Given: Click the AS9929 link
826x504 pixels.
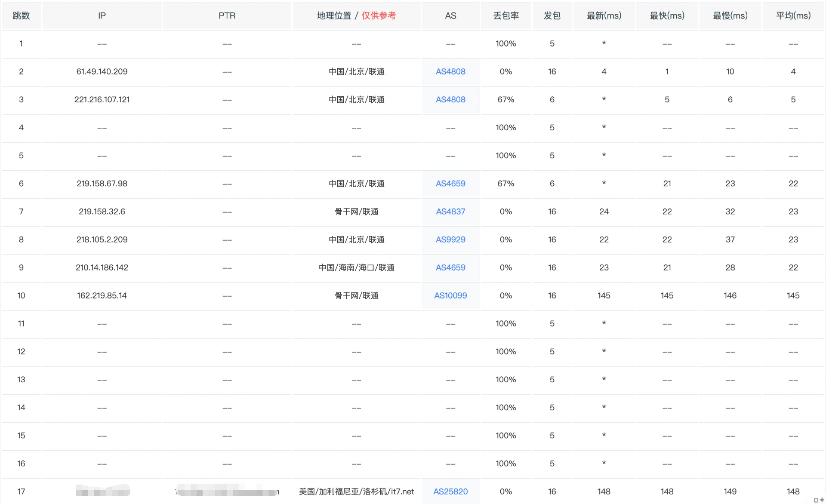Looking at the screenshot, I should click(x=450, y=239).
